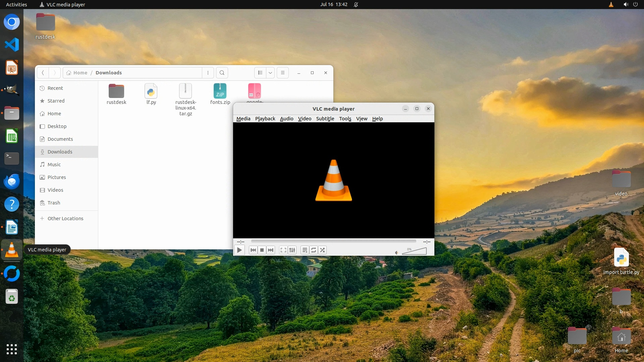644x362 pixels.
Task: Expand the view options dropdown arrow
Action: [x=270, y=73]
